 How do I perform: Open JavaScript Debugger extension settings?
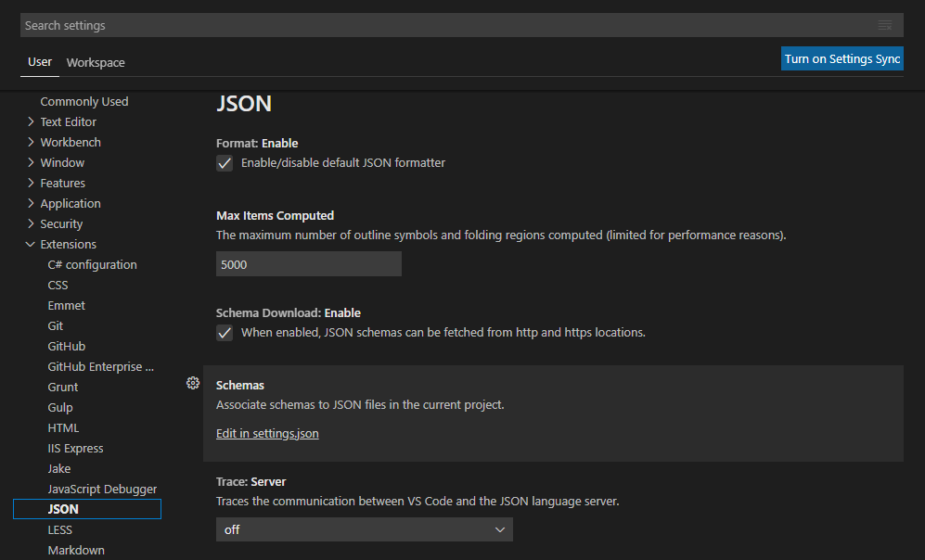tap(102, 490)
